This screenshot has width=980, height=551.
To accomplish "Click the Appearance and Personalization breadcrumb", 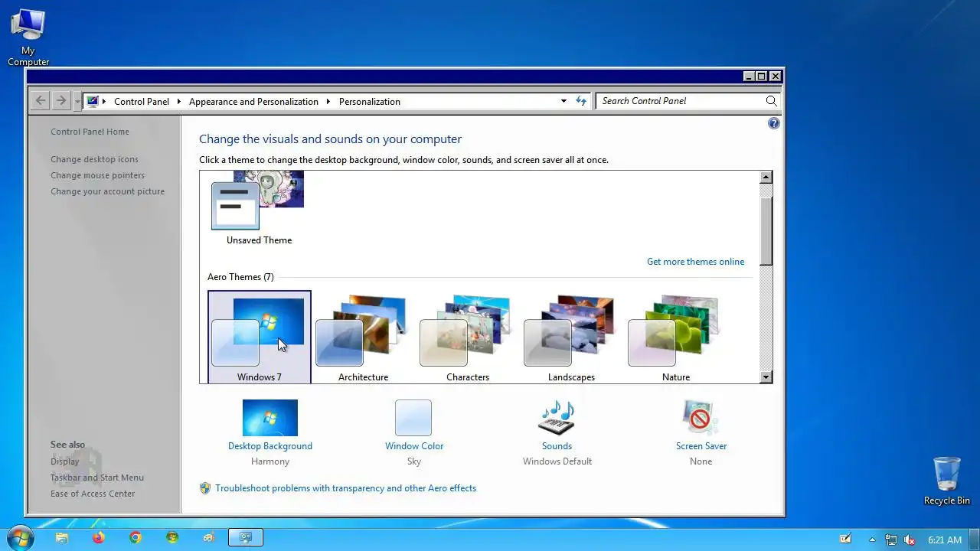I will click(253, 101).
